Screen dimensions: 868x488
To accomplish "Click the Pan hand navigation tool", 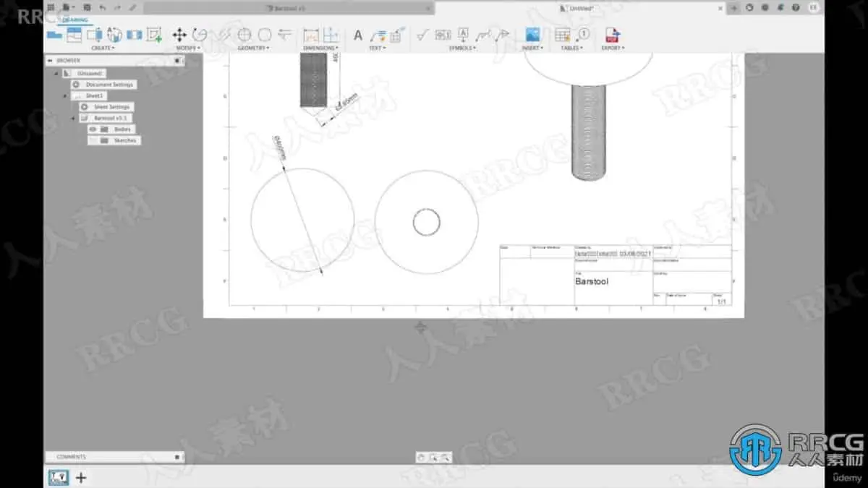I will pos(421,457).
